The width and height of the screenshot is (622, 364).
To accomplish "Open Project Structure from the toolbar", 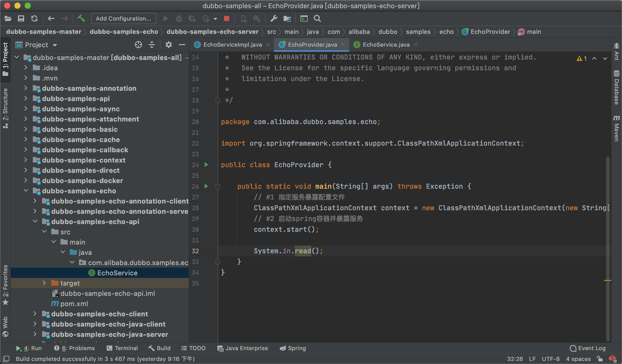I will coord(287,18).
